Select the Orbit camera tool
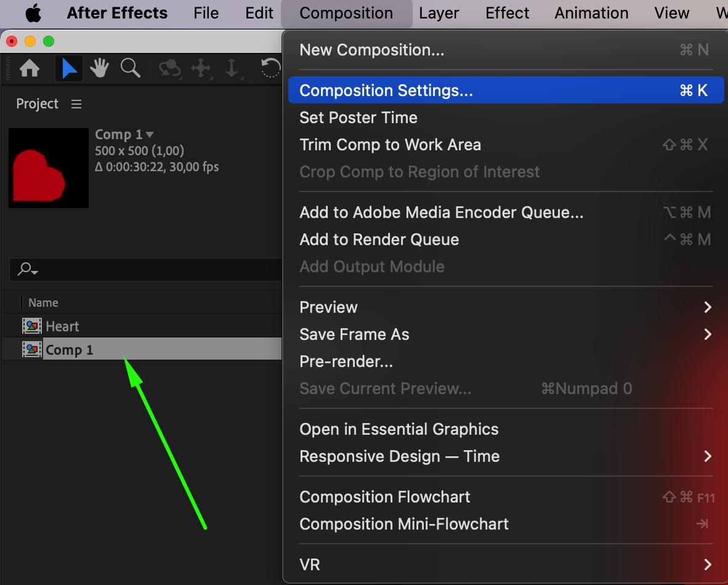Viewport: 728px width, 585px height. pyautogui.click(x=170, y=69)
